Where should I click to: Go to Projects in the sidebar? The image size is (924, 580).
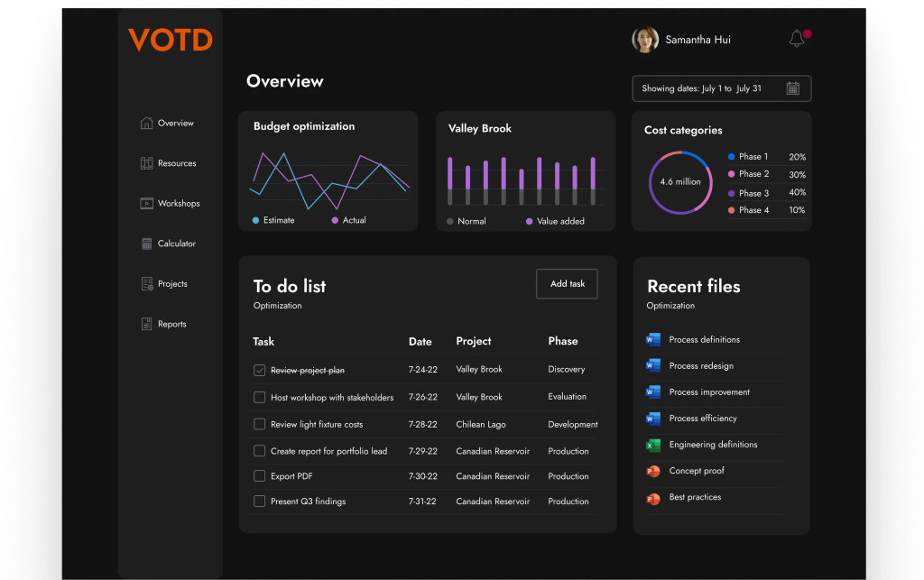coord(172,284)
